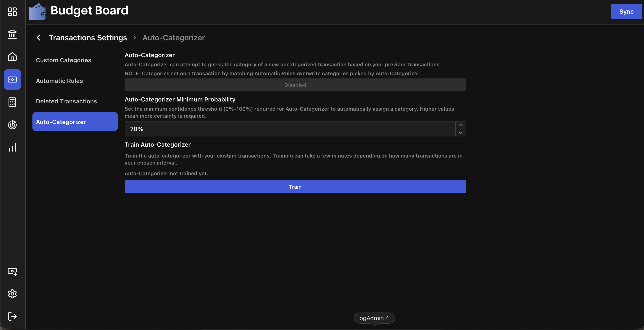Screen dimensions: 644x330
Task: Open the Budgets calculator icon
Action: tap(12, 102)
